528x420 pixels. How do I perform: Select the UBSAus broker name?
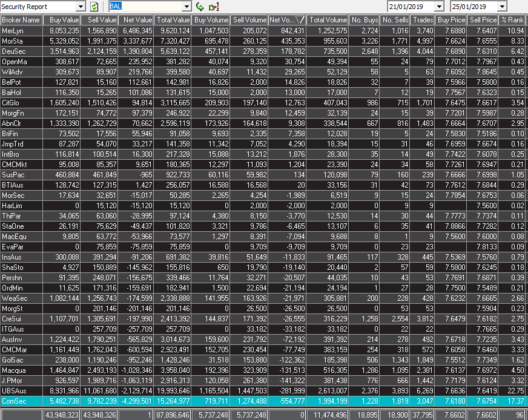[x=14, y=391]
